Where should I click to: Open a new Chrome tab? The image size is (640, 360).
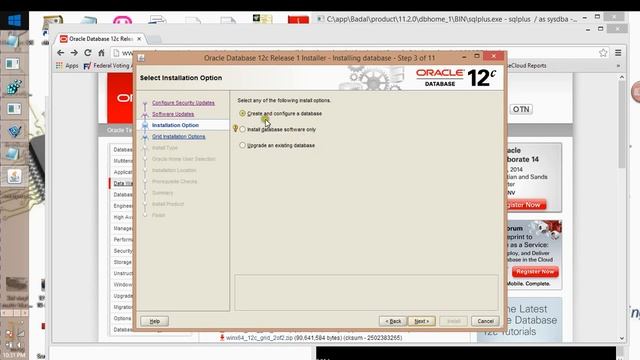point(155,40)
